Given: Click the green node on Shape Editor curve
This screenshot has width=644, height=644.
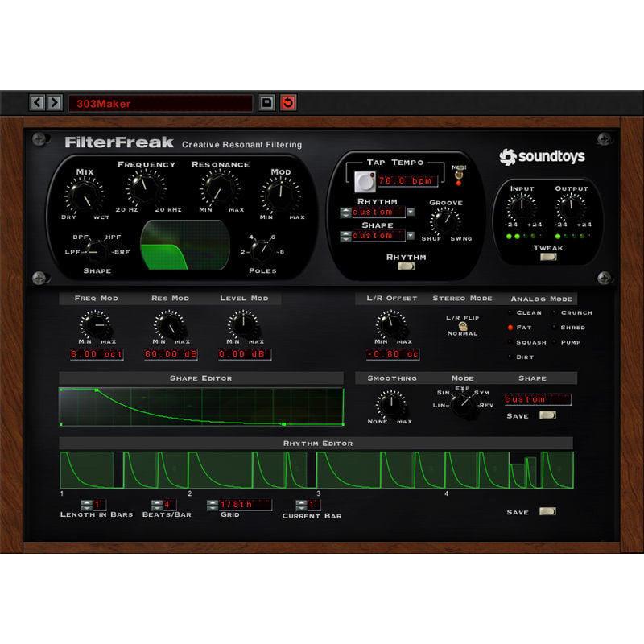Looking at the screenshot, I should click(283, 424).
